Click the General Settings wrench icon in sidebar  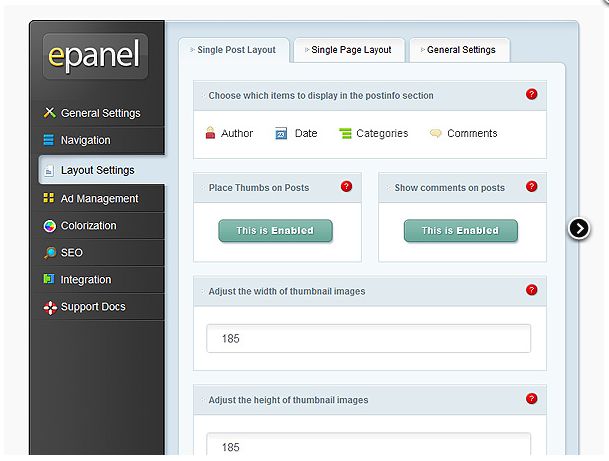pos(49,112)
